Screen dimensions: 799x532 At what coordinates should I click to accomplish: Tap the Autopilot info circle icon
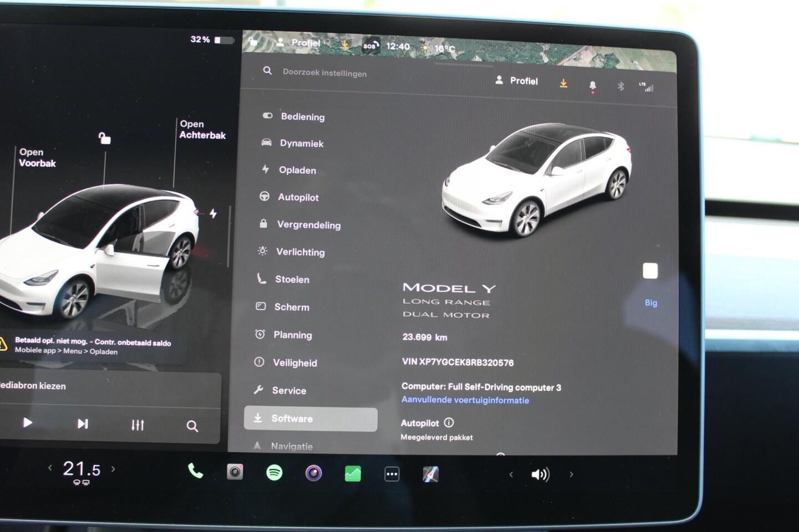point(449,423)
